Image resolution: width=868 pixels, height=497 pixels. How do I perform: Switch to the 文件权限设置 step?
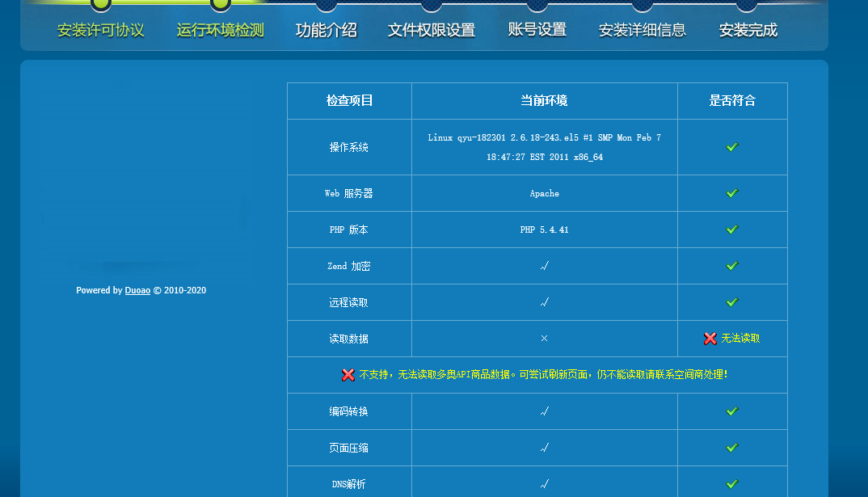[432, 31]
